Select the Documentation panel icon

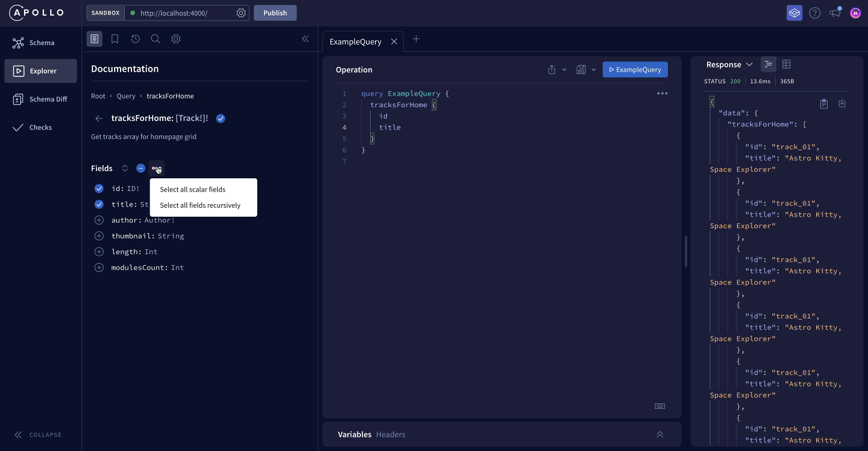pos(95,39)
